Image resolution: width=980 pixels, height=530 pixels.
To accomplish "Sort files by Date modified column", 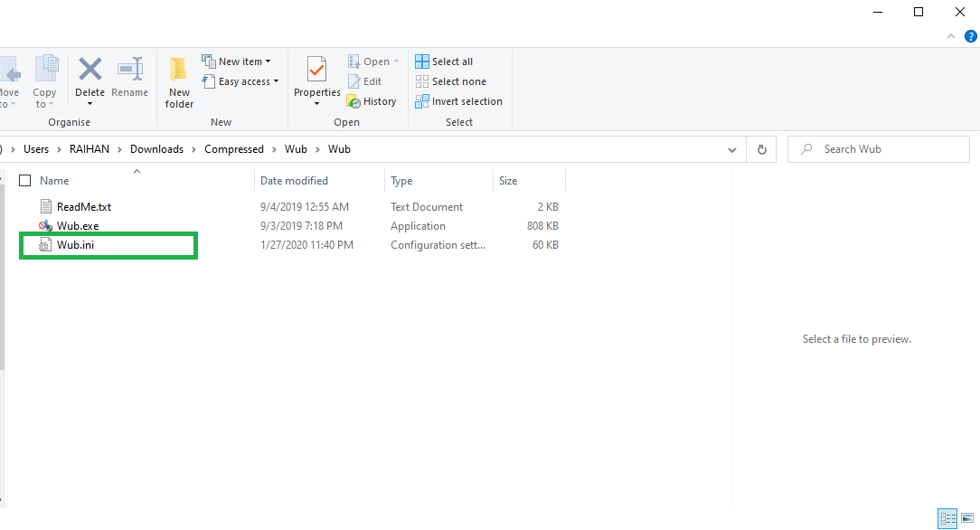I will [294, 181].
